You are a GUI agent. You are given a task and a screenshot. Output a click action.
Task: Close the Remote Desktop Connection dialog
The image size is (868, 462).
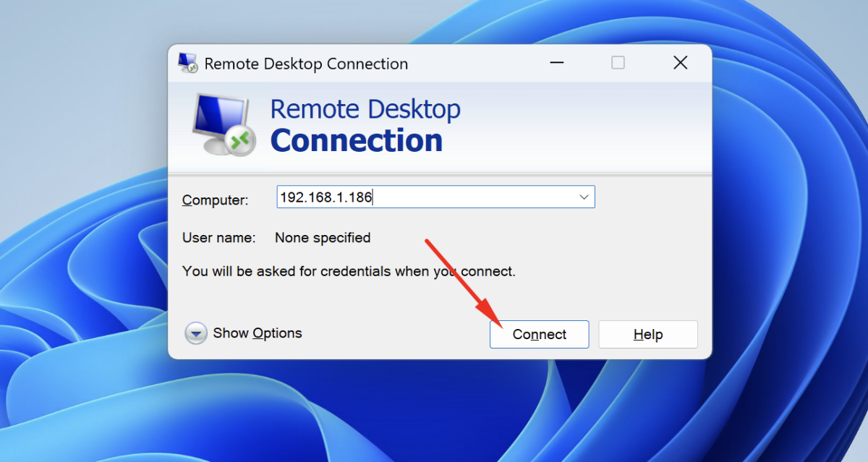680,64
